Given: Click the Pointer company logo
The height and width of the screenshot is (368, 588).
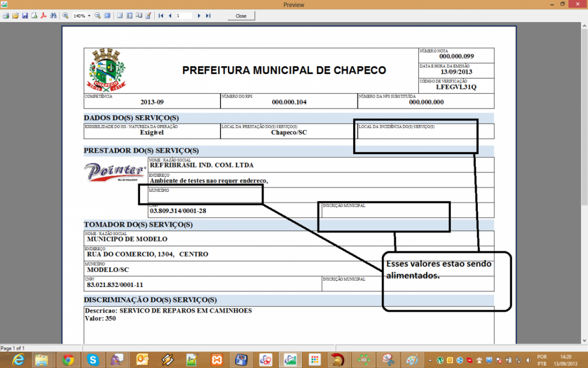Looking at the screenshot, I should [115, 172].
